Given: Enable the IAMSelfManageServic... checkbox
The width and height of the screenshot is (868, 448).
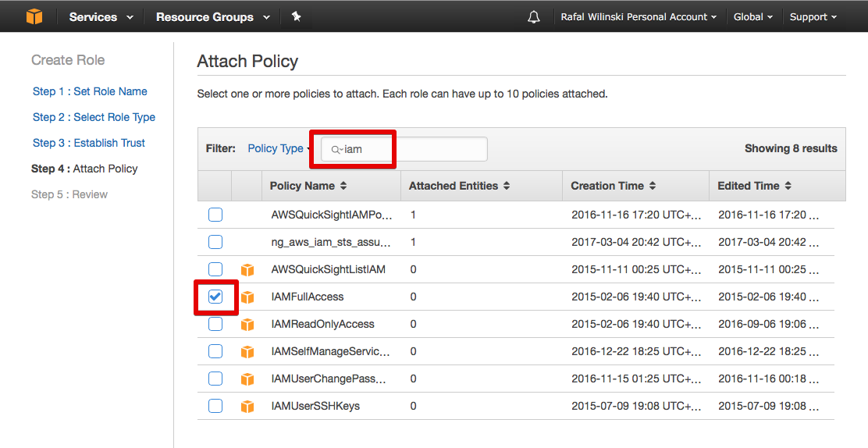Looking at the screenshot, I should pyautogui.click(x=215, y=351).
